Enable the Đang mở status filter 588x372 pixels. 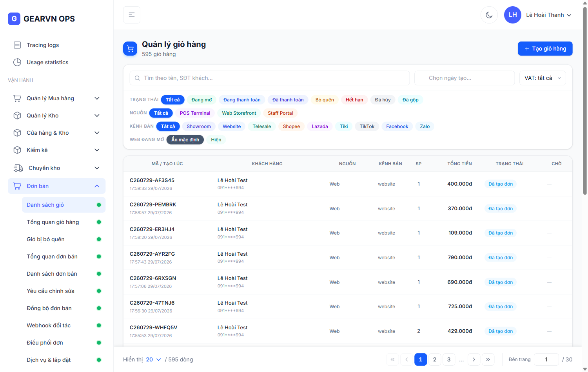(x=201, y=100)
